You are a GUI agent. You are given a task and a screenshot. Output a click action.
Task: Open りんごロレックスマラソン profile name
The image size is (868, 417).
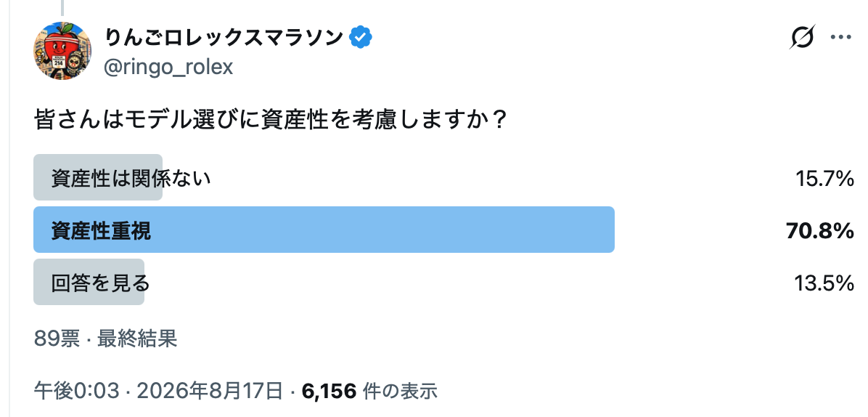tap(224, 37)
